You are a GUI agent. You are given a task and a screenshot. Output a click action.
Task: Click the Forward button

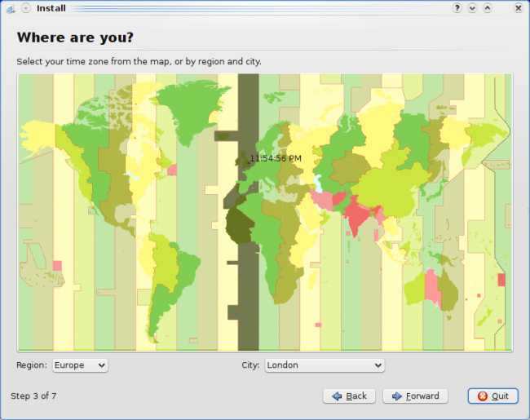click(415, 396)
